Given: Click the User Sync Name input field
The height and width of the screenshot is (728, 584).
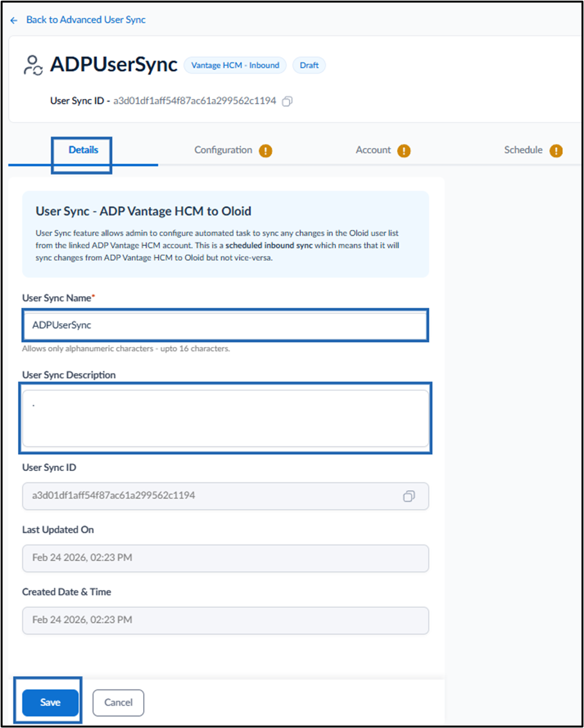Looking at the screenshot, I should tap(225, 325).
